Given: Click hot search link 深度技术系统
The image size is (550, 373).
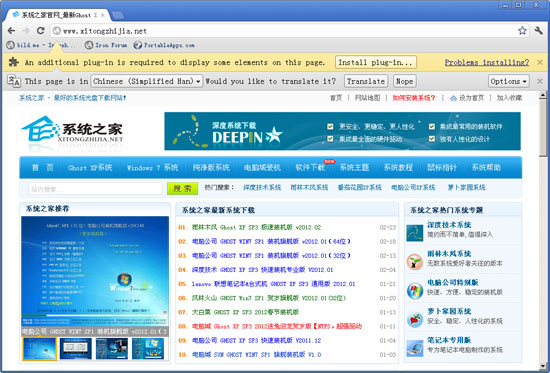Looking at the screenshot, I should [x=262, y=187].
